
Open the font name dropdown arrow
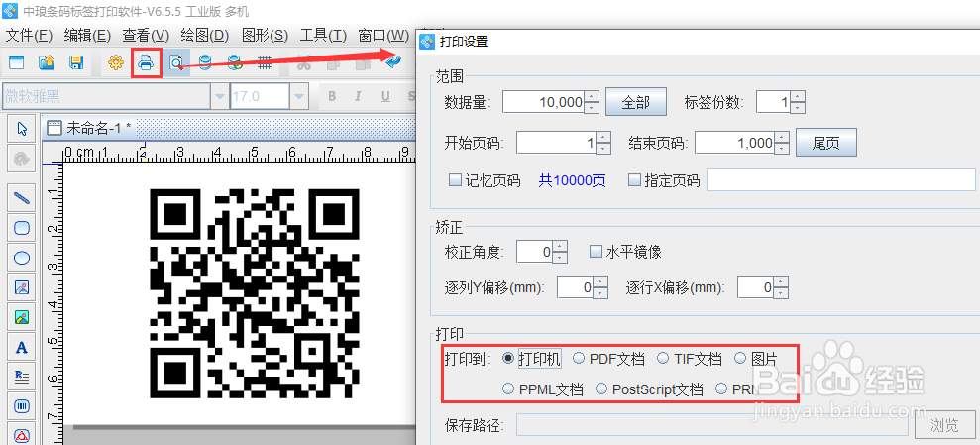point(220,97)
